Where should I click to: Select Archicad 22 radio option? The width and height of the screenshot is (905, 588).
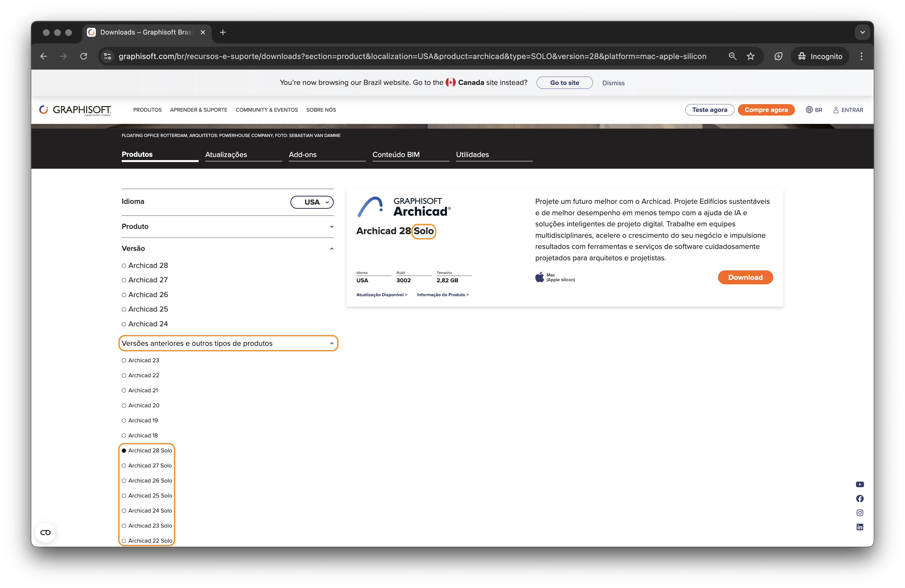pyautogui.click(x=140, y=375)
